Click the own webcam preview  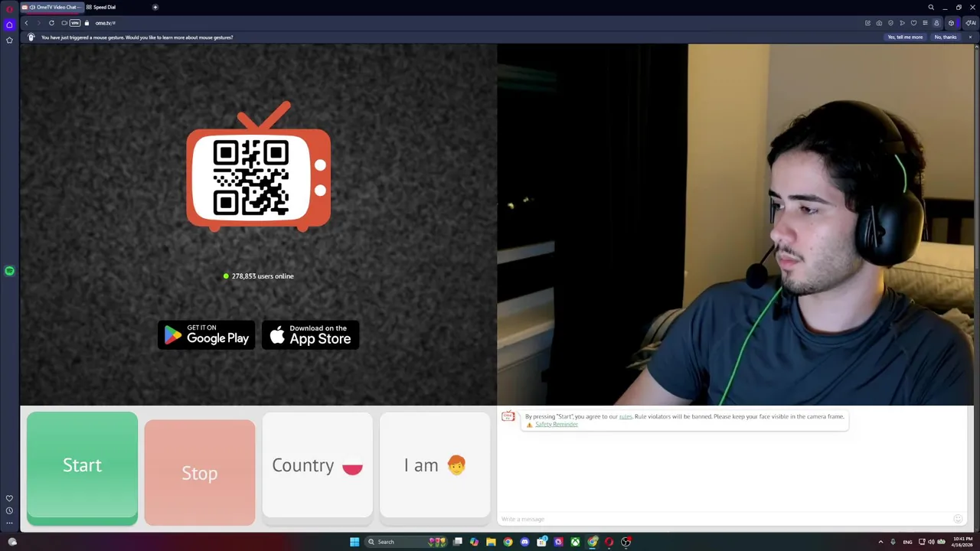736,224
